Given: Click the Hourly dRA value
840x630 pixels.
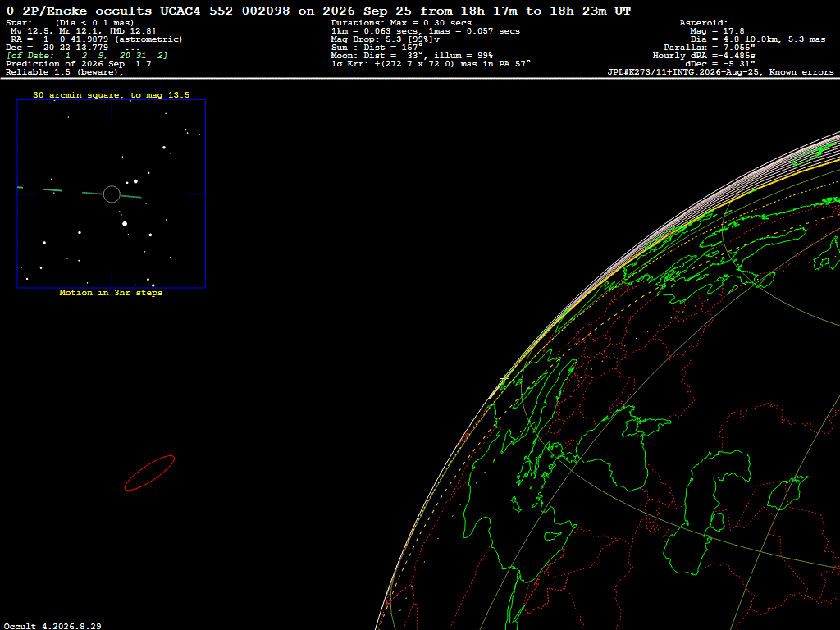Looking at the screenshot, I should pos(704,56).
